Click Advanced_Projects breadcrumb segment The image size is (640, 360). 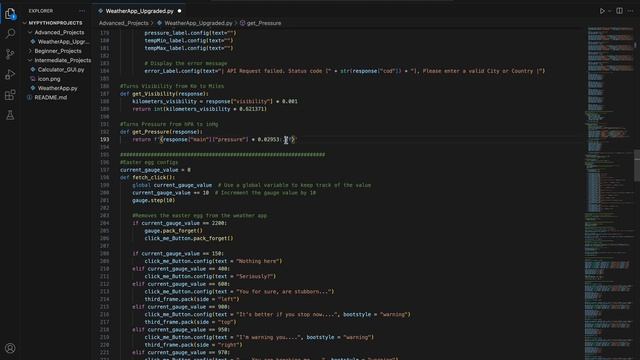point(124,23)
